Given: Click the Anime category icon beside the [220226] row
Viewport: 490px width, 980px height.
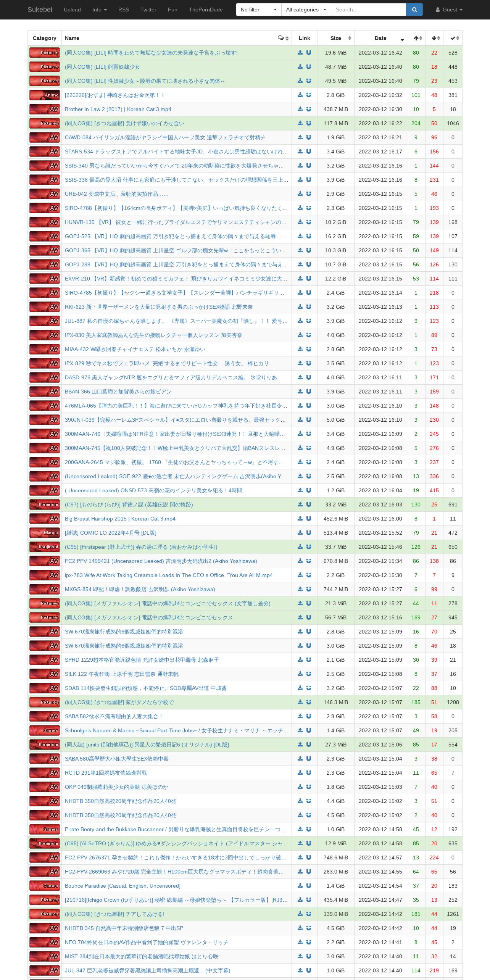Looking at the screenshot, I should 45,95.
